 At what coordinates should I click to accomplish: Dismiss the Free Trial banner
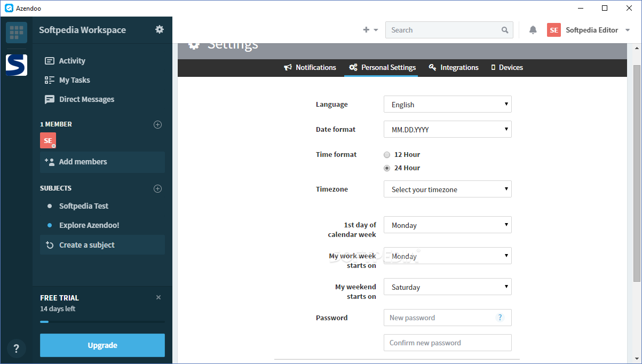[x=158, y=297]
